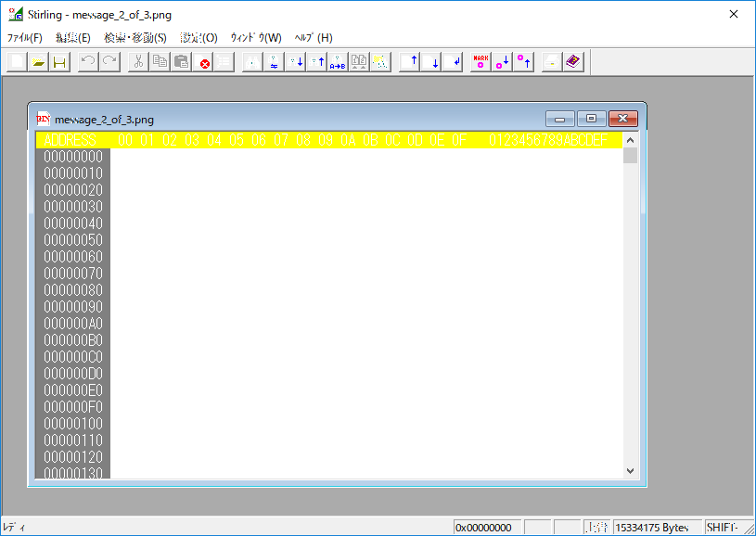Click address row 000000C0
The width and height of the screenshot is (756, 536).
pyautogui.click(x=73, y=357)
